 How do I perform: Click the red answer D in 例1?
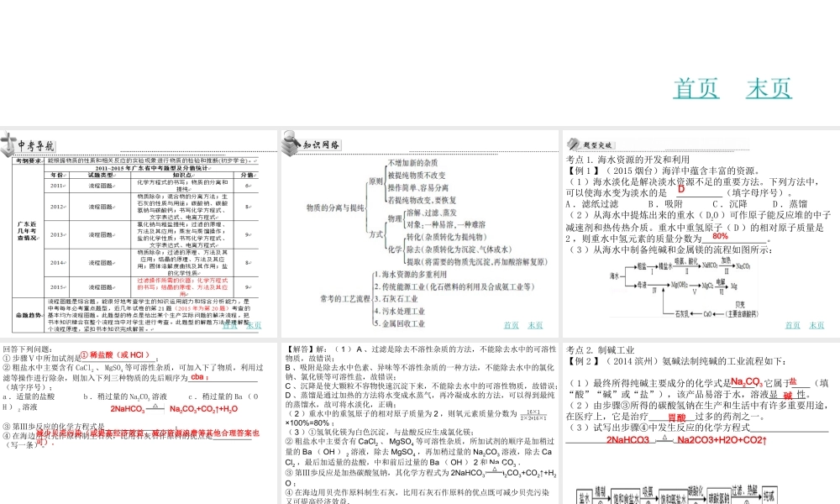[681, 189]
